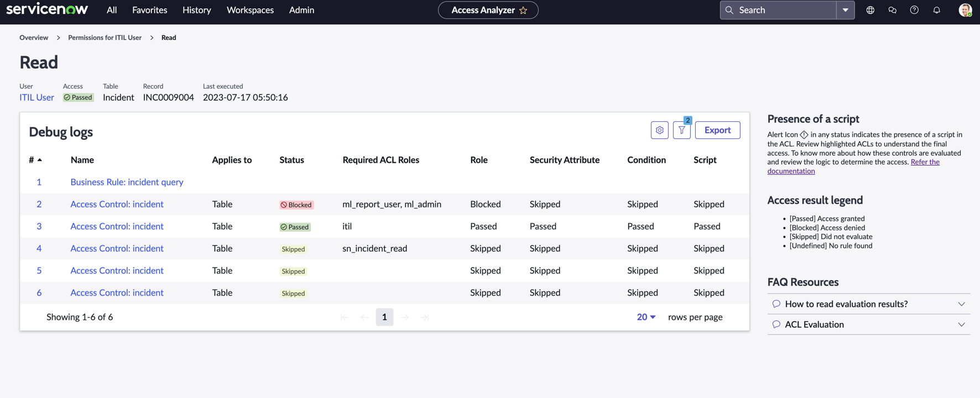The width and height of the screenshot is (980, 398).
Task: Click the Security Attribute column header
Action: [x=564, y=160]
